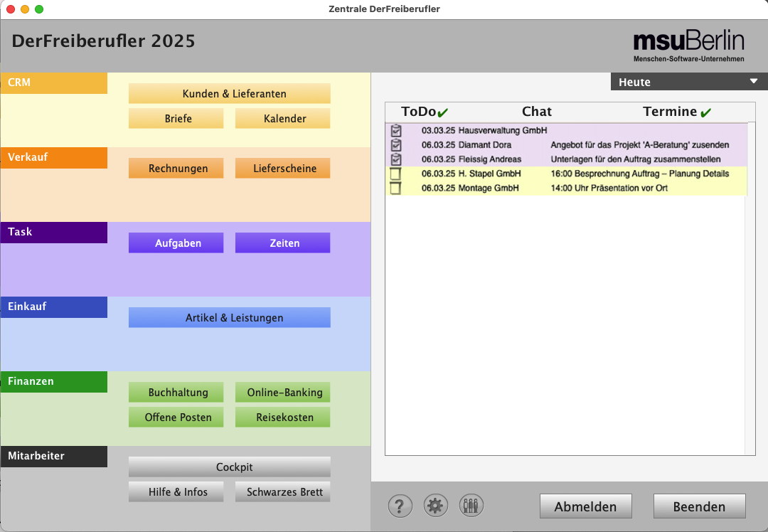
Task: Click the calendar icon for H. Stapel GmbH
Action: point(396,174)
